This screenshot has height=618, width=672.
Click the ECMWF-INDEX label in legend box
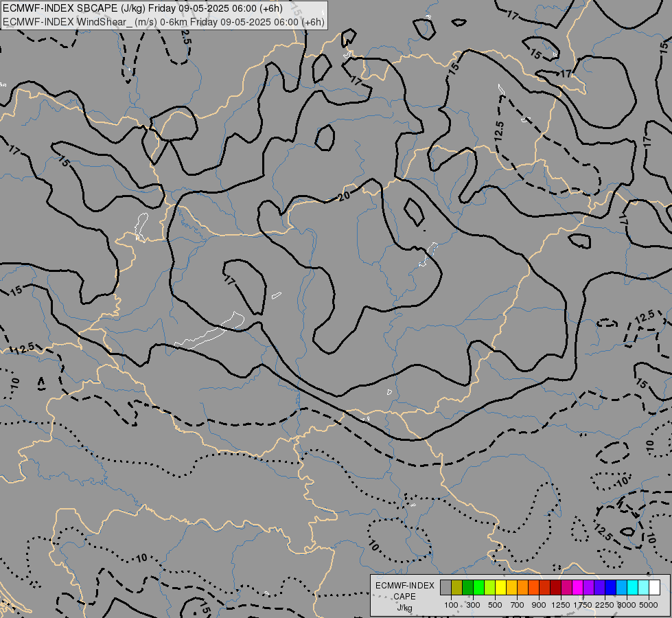pos(404,586)
